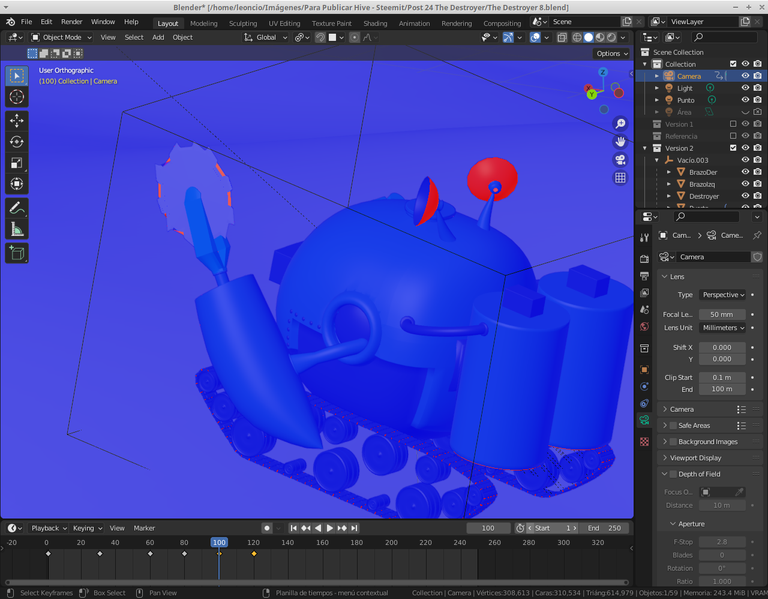Click the orange keyframe near frame 120

tap(254, 554)
